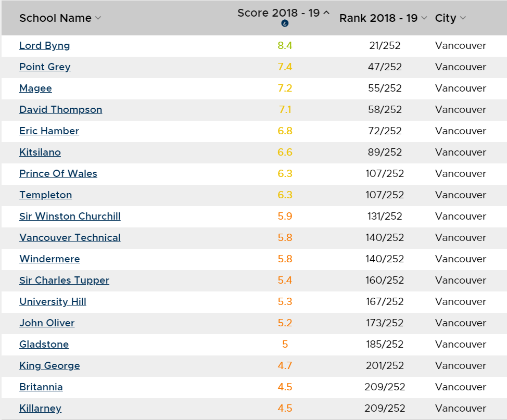This screenshot has width=507, height=420.
Task: Sort by Rank 2018 - 19 chevron
Action: coord(424,18)
